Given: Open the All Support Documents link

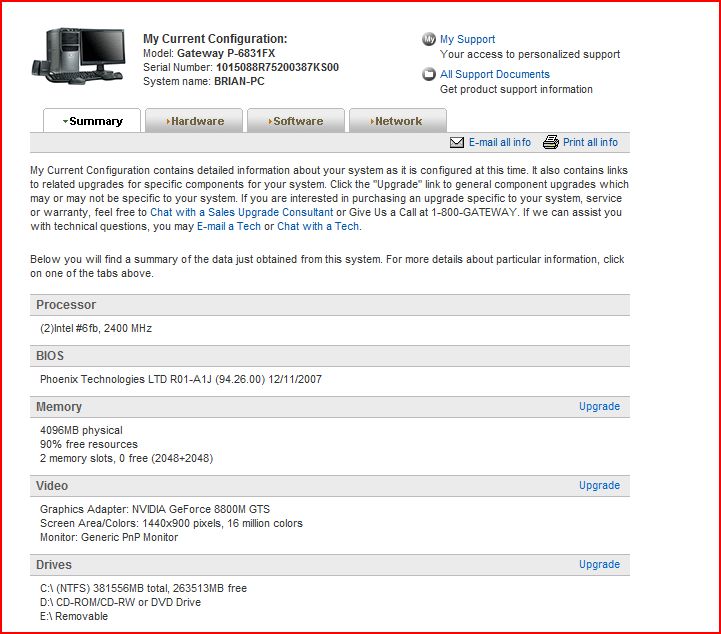Looking at the screenshot, I should (x=495, y=74).
